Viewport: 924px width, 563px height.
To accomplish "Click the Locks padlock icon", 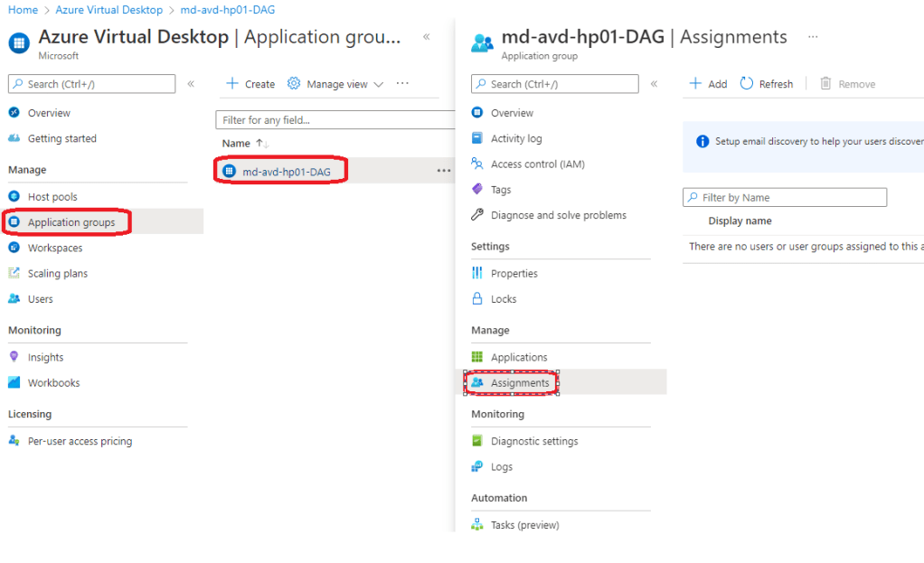I will pos(477,299).
